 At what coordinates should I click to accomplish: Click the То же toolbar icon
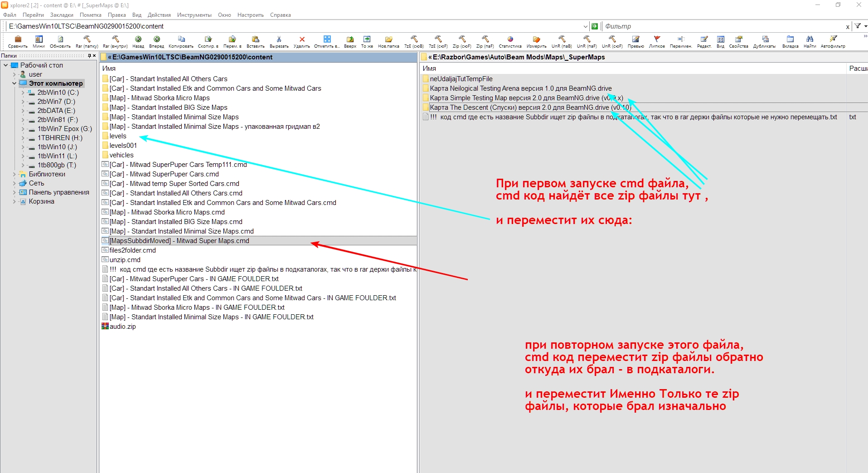click(x=367, y=39)
